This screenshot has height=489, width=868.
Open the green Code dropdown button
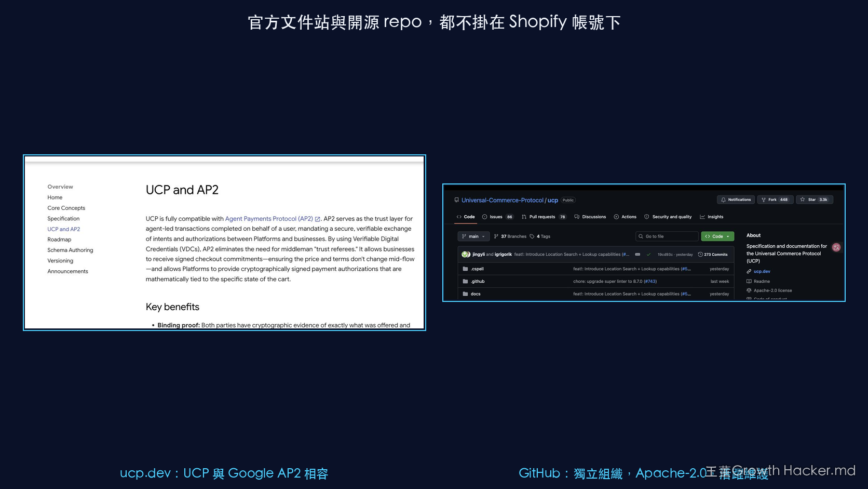tap(717, 236)
